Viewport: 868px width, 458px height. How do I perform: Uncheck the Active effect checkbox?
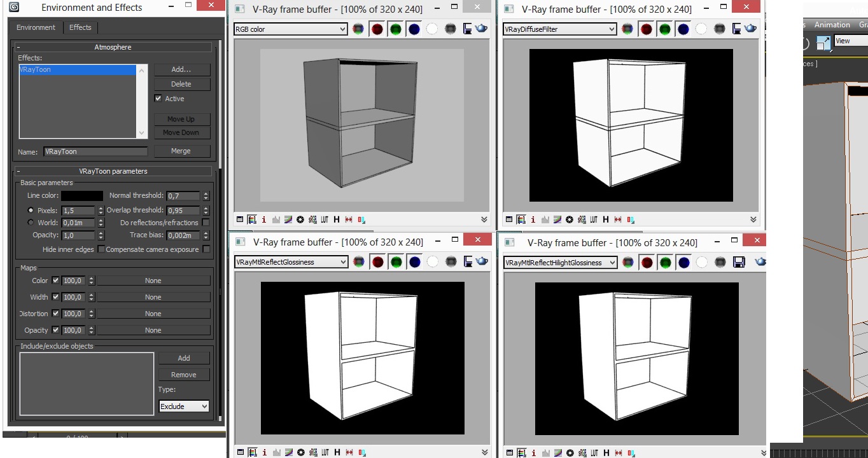pos(158,99)
